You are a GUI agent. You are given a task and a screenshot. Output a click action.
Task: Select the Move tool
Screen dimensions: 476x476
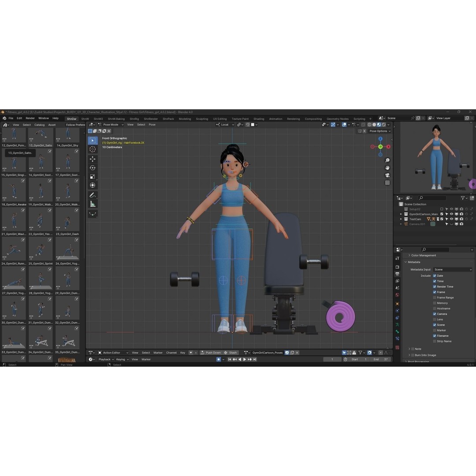click(93, 159)
